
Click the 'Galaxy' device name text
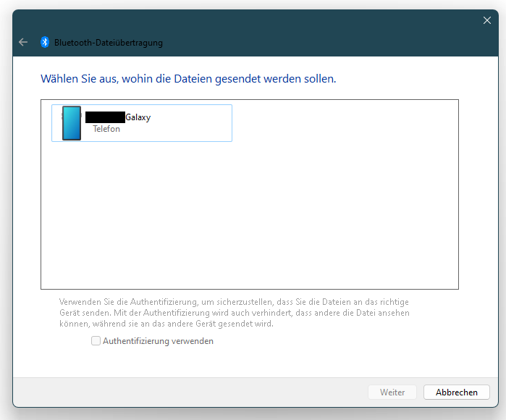point(138,117)
